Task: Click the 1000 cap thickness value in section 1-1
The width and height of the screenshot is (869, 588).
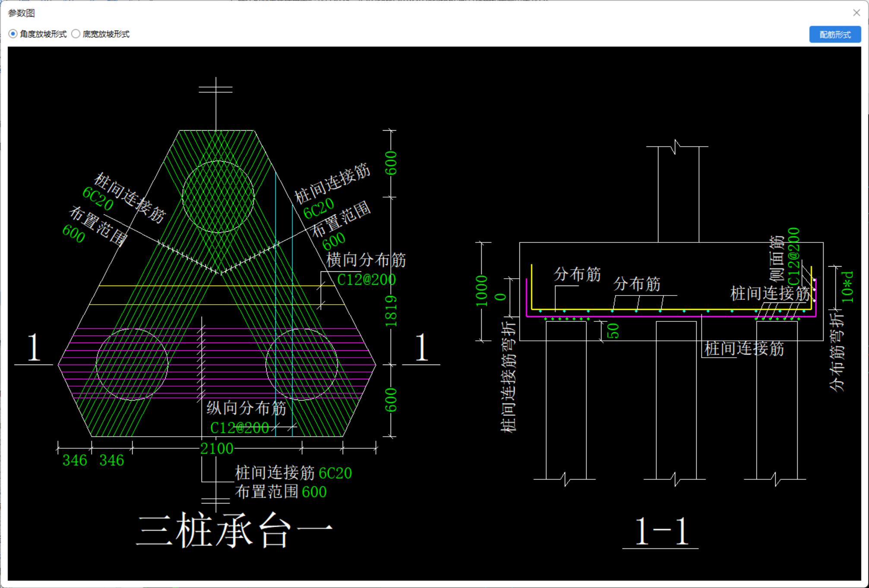Action: click(481, 291)
